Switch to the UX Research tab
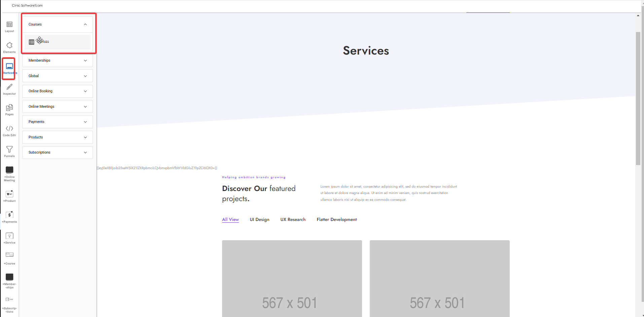 click(x=293, y=220)
